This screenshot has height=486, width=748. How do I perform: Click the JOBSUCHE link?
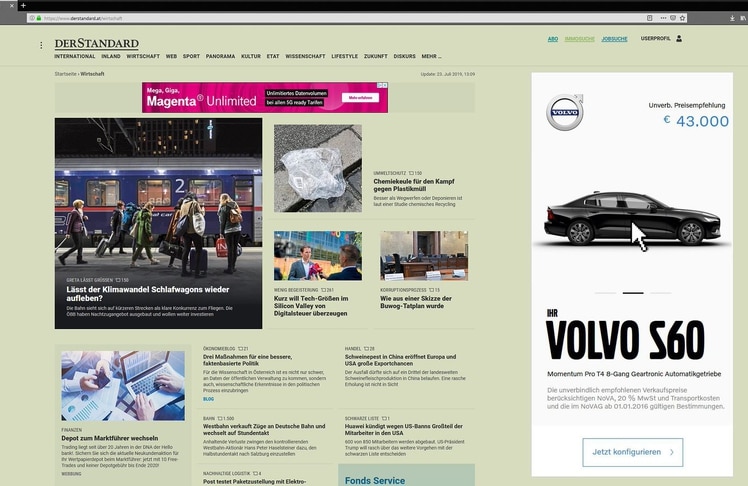coord(614,39)
